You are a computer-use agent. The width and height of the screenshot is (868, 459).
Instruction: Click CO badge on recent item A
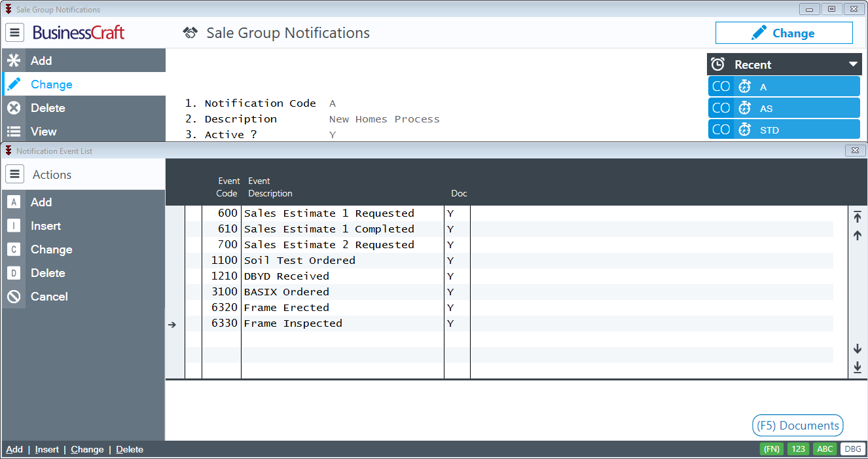[x=721, y=86]
